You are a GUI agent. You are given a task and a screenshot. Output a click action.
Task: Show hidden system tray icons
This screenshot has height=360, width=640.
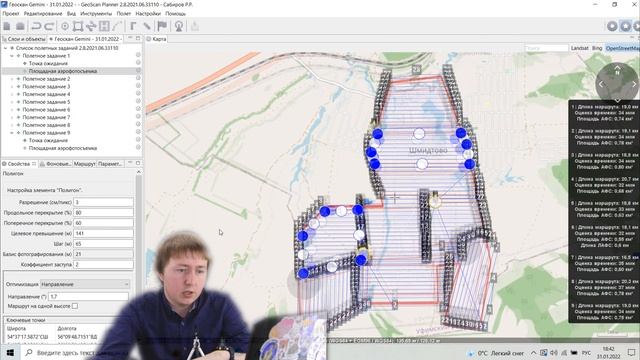(533, 352)
